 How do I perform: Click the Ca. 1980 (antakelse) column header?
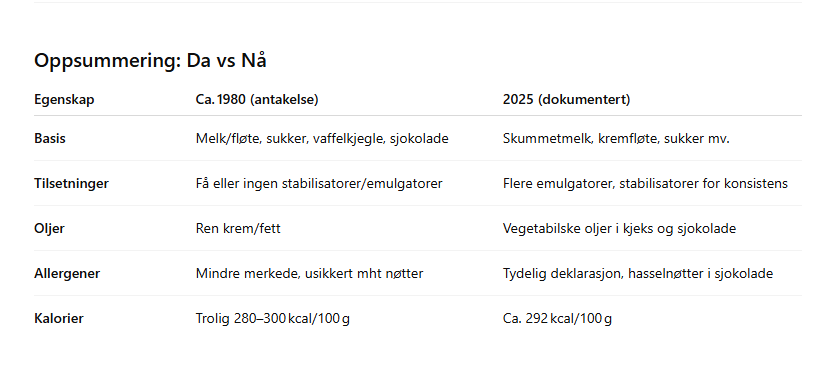point(257,100)
